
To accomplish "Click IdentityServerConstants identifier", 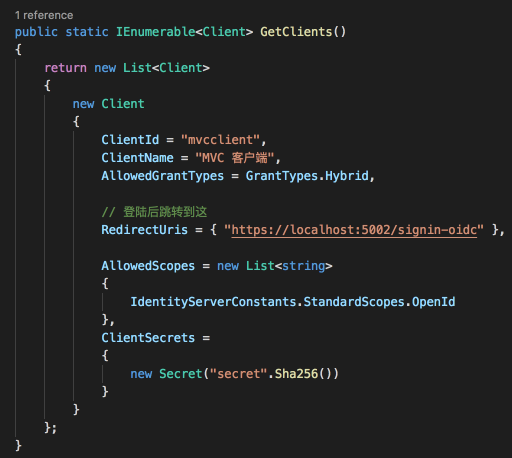I will tap(213, 302).
